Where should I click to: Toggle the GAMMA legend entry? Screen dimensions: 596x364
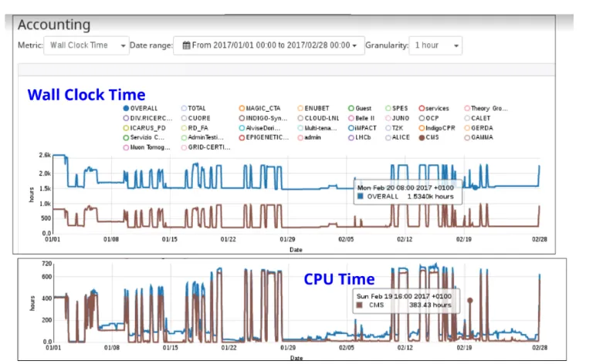click(x=479, y=137)
